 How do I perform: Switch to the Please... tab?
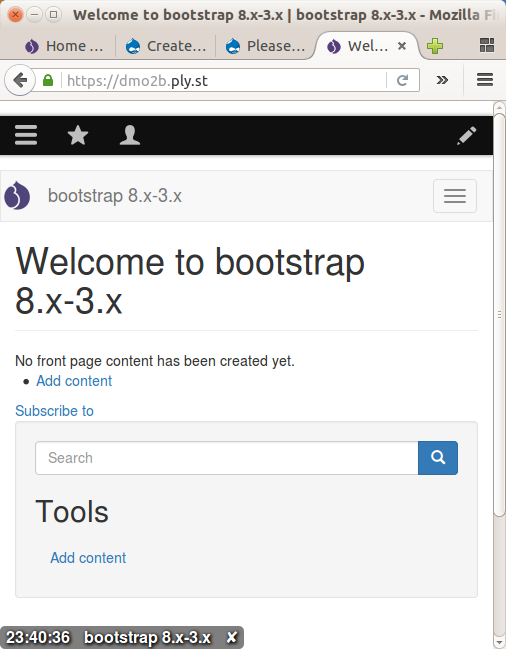click(x=266, y=46)
